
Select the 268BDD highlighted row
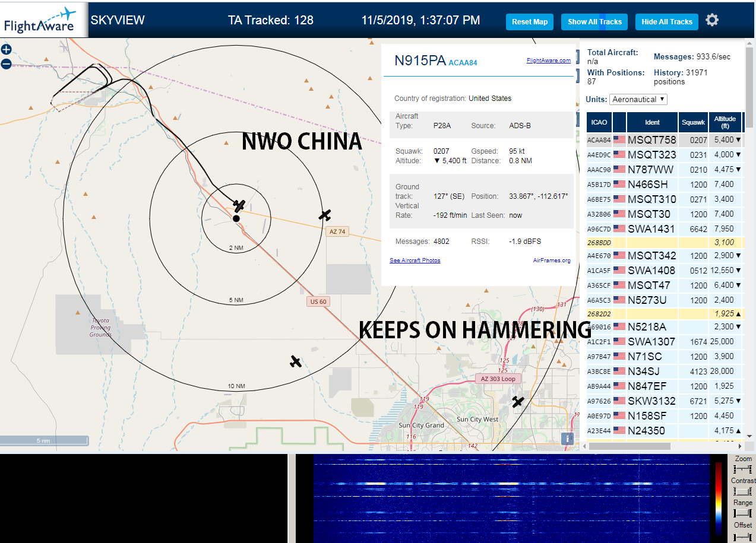(665, 242)
